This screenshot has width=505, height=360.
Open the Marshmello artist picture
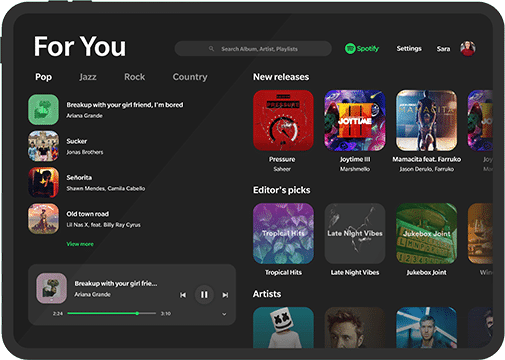tap(283, 328)
